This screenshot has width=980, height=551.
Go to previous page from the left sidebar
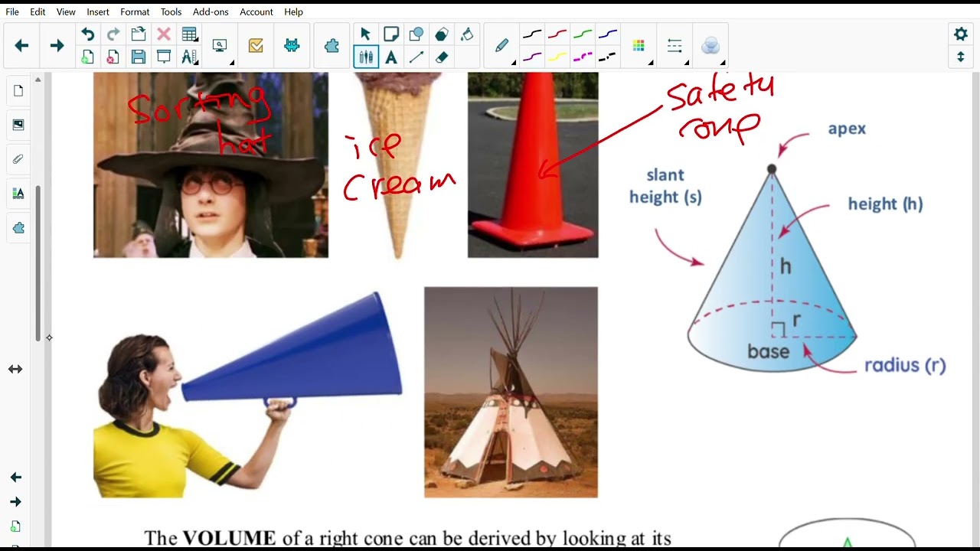tap(15, 478)
